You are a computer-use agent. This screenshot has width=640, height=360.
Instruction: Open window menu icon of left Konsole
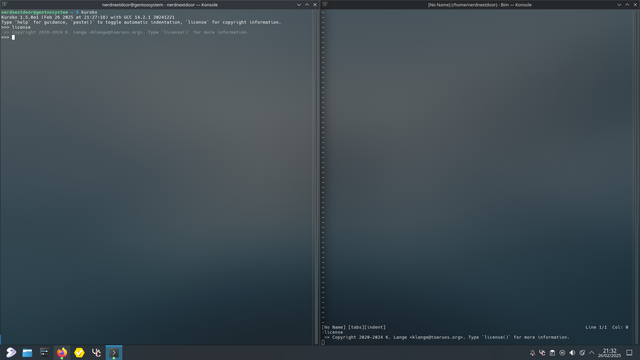4,4
